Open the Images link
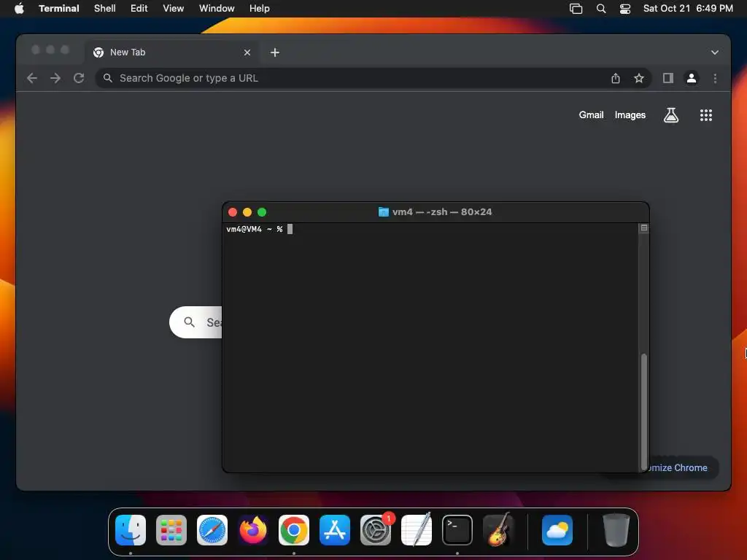 [630, 114]
